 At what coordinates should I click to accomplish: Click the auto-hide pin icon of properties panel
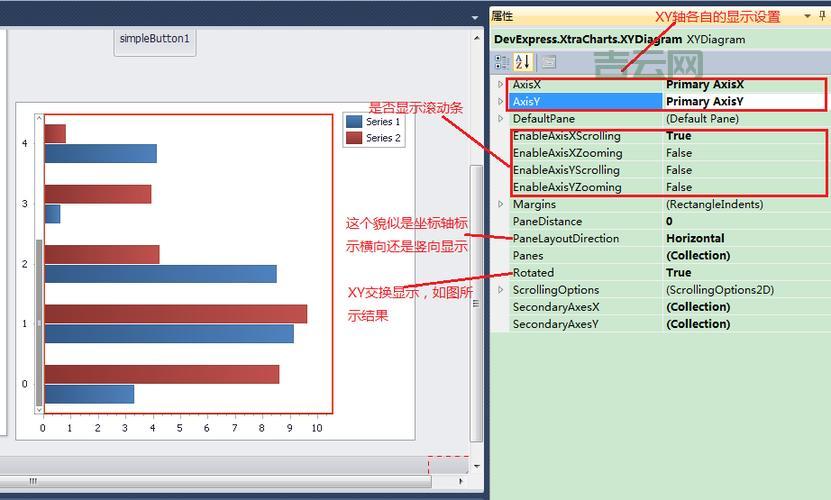tap(822, 16)
